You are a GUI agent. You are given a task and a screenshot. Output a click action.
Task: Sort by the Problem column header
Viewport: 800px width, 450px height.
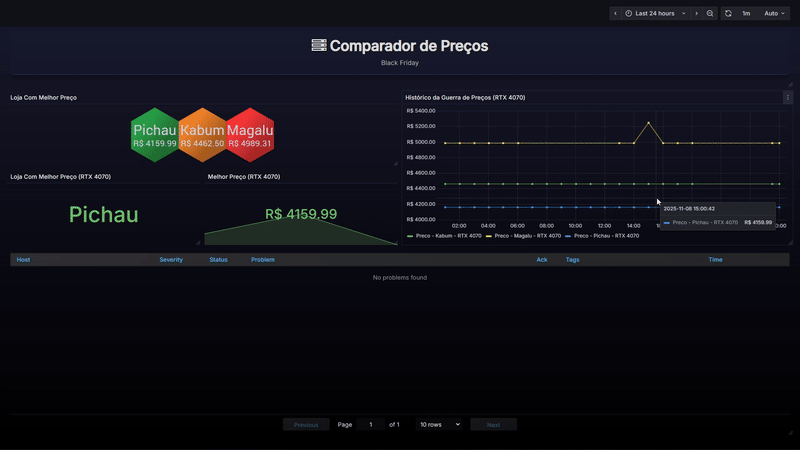[x=263, y=260]
